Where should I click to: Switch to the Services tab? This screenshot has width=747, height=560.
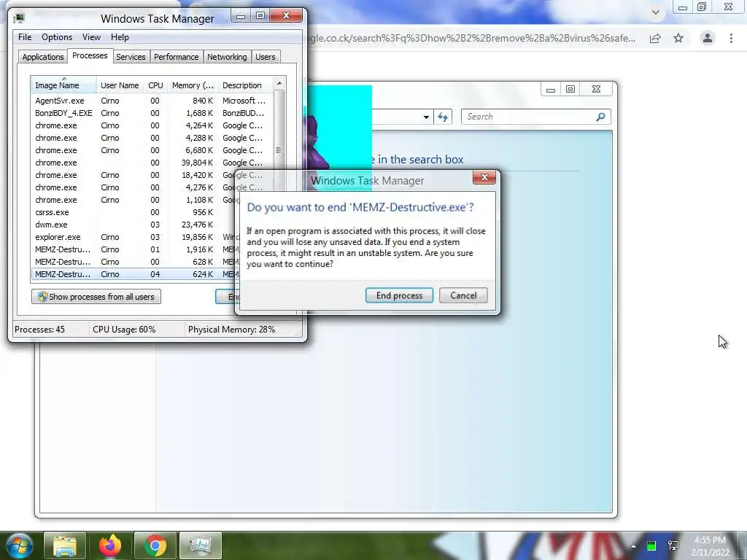131,57
